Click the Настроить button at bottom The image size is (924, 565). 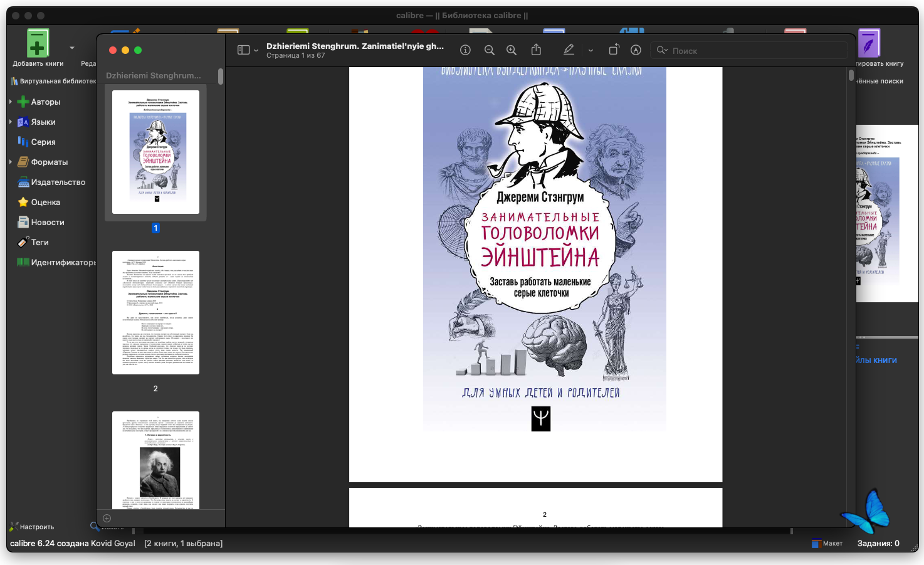(32, 527)
